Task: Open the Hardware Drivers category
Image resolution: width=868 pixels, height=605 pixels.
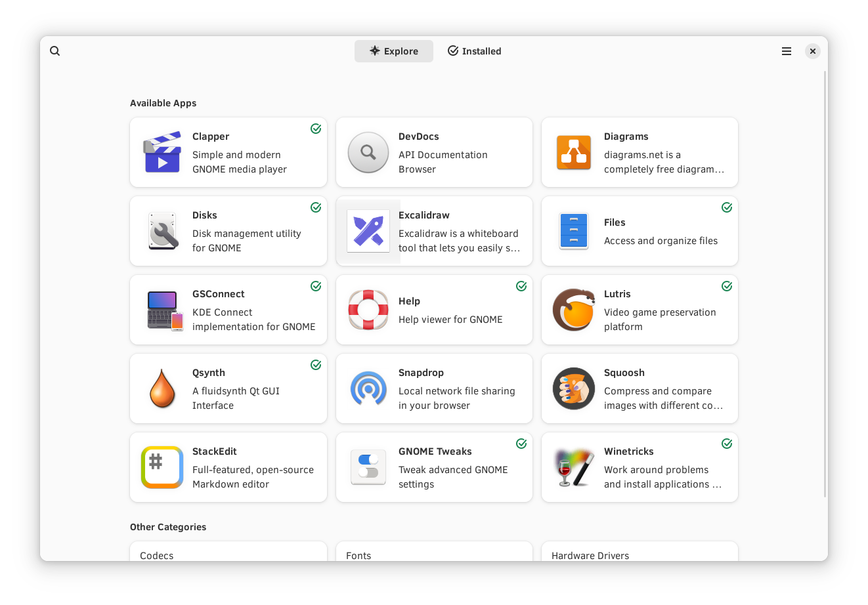Action: [x=640, y=551]
